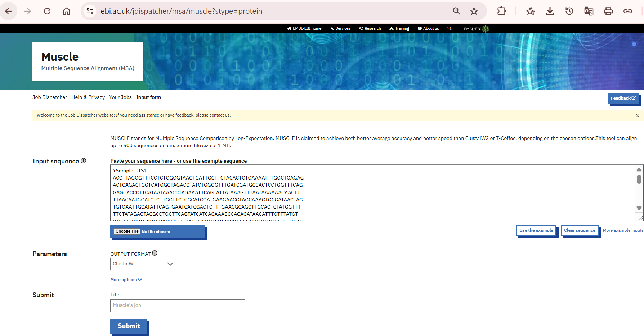Click the EMBL-EBI logo
This screenshot has width=644, height=336.
click(x=476, y=29)
